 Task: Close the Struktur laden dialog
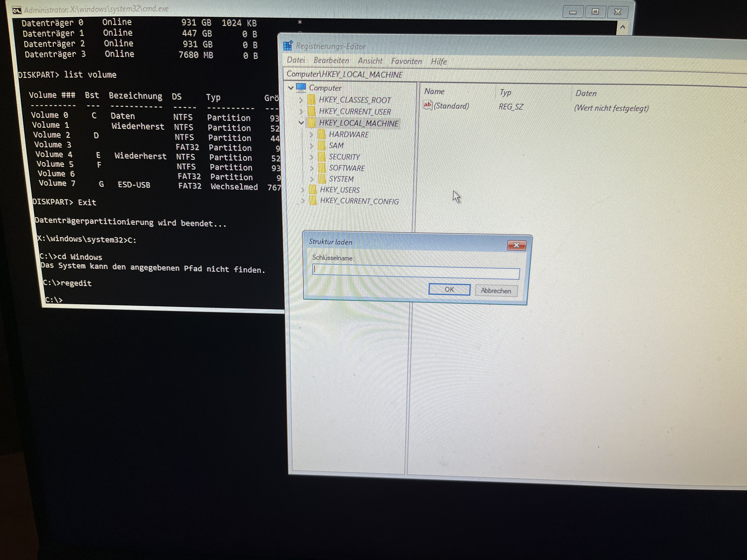click(x=516, y=245)
